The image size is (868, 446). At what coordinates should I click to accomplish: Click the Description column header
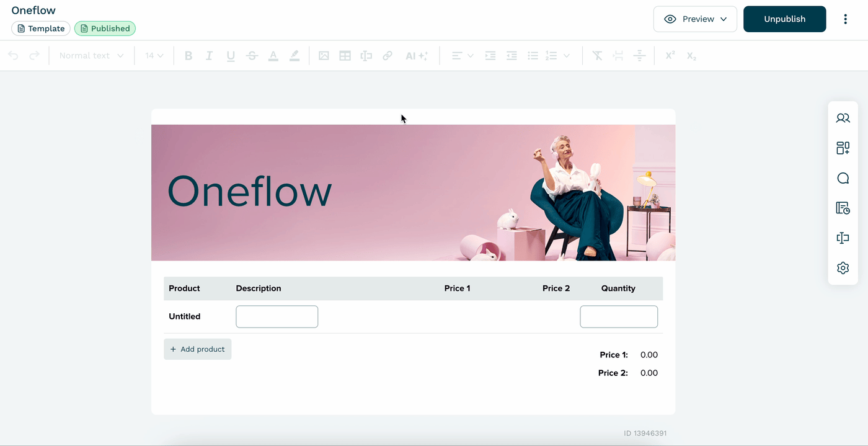click(x=259, y=288)
